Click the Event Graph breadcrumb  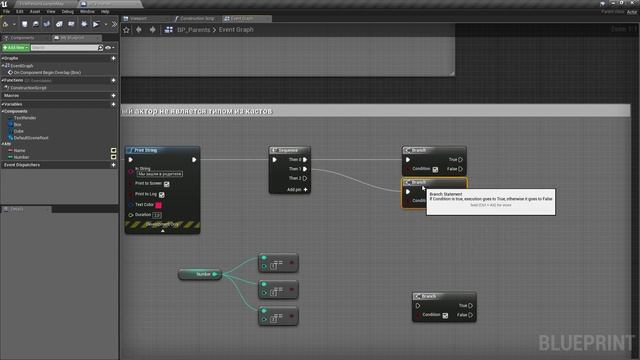236,30
